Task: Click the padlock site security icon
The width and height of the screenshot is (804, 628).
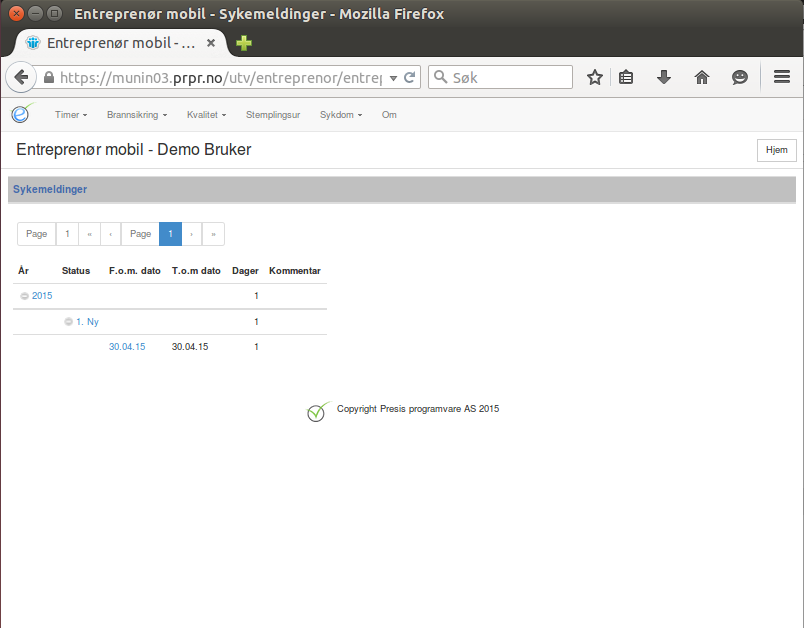Action: point(49,77)
